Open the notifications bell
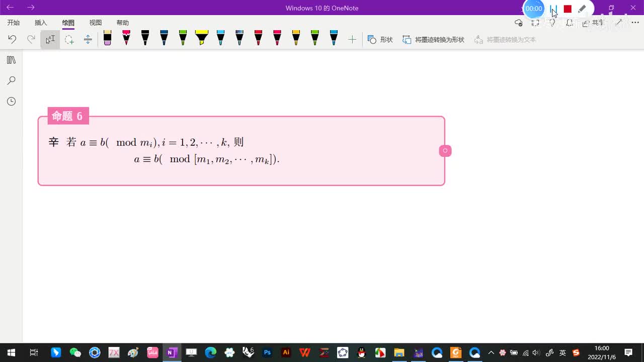The height and width of the screenshot is (362, 644). tap(570, 23)
